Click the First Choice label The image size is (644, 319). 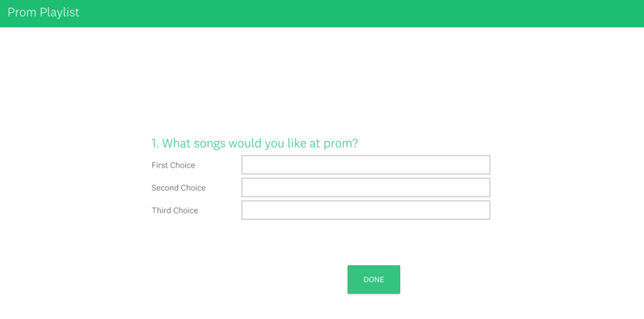[x=173, y=165]
